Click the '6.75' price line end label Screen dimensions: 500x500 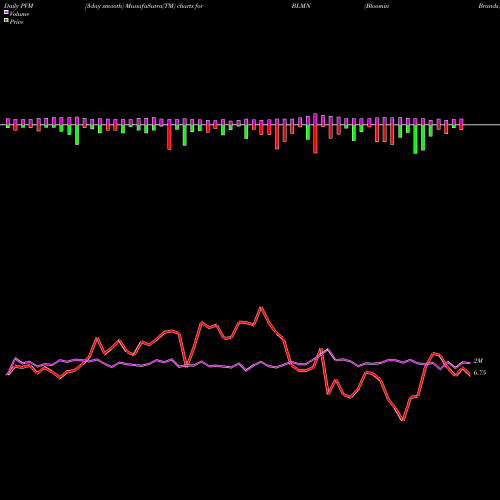click(x=480, y=373)
